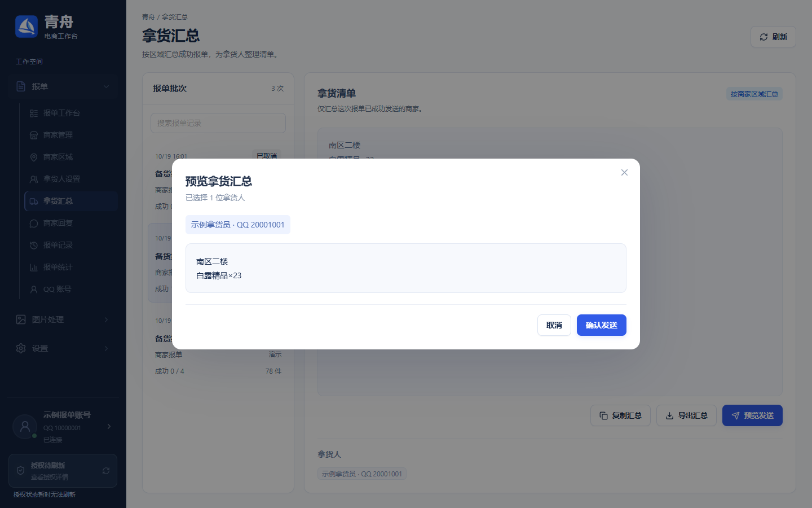This screenshot has height=508, width=812.
Task: Expand the 设置 chevron
Action: tap(106, 348)
